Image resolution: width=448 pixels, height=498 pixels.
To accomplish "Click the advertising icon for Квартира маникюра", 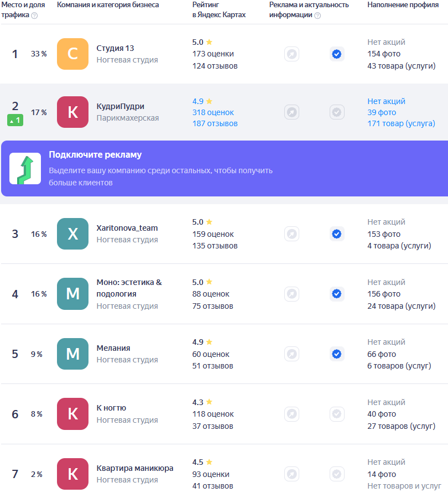I will point(291,474).
